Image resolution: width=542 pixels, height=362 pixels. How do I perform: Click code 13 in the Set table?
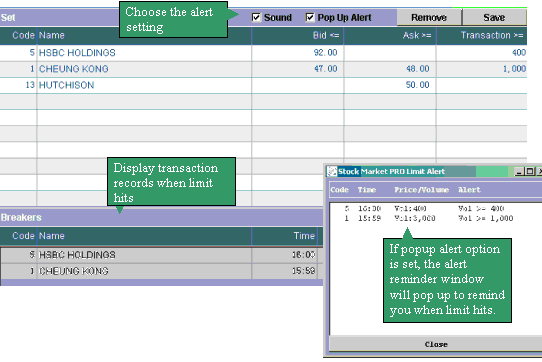point(30,85)
